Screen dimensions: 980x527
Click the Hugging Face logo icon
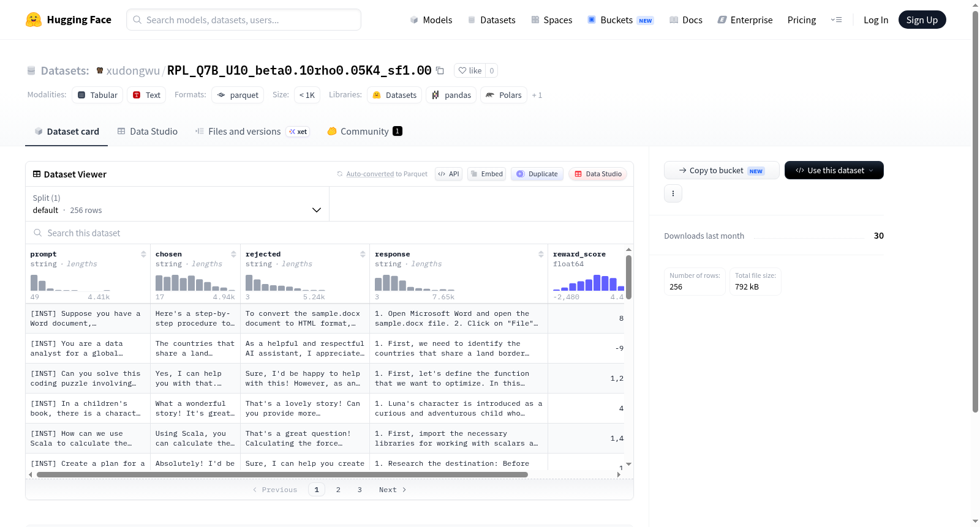34,20
